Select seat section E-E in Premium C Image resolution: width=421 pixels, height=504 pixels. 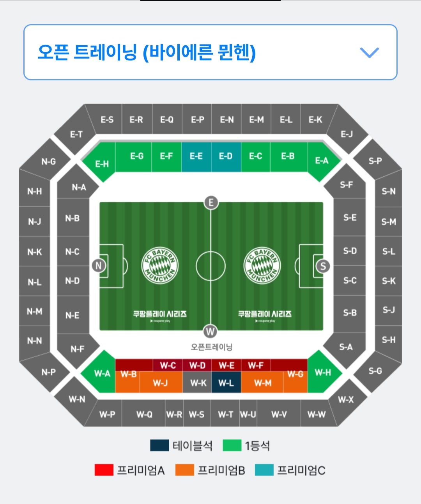[196, 156]
